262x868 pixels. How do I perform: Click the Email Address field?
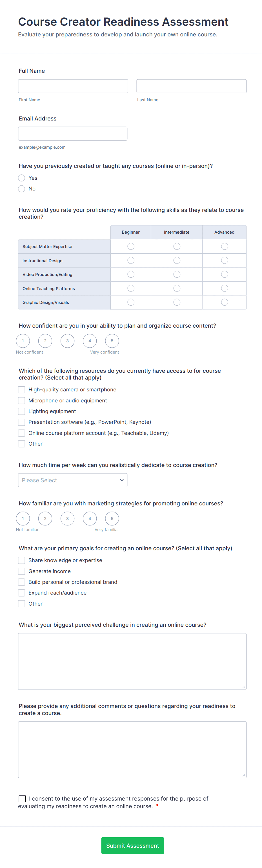[72, 133]
